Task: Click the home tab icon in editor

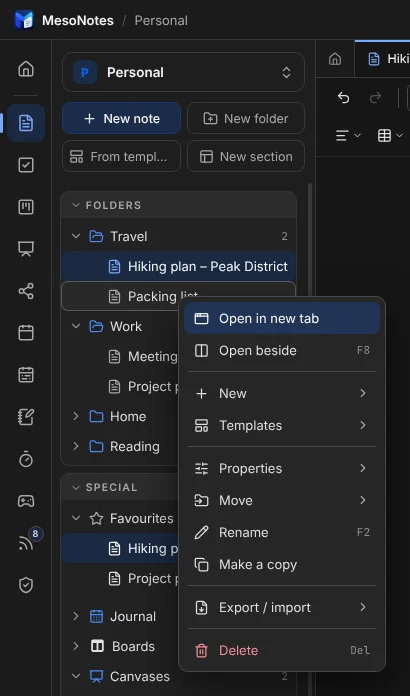Action: [335, 59]
